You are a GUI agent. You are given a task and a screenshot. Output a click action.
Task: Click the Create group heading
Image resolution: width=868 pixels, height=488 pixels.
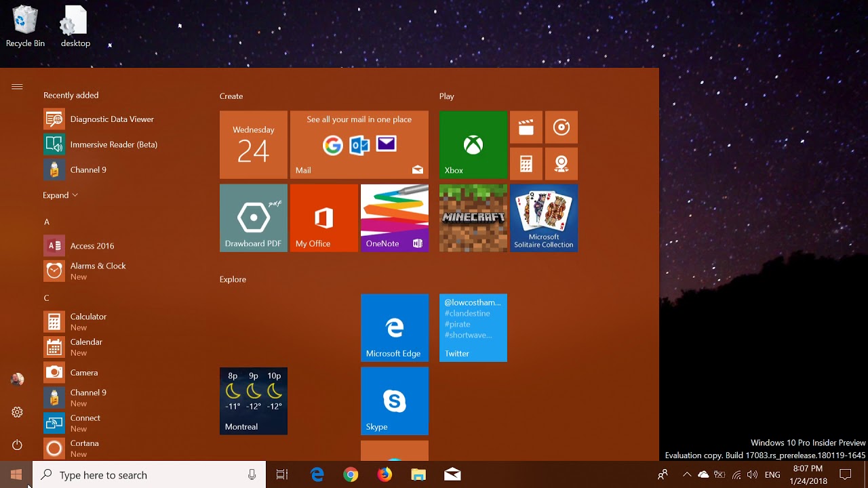[x=231, y=96]
